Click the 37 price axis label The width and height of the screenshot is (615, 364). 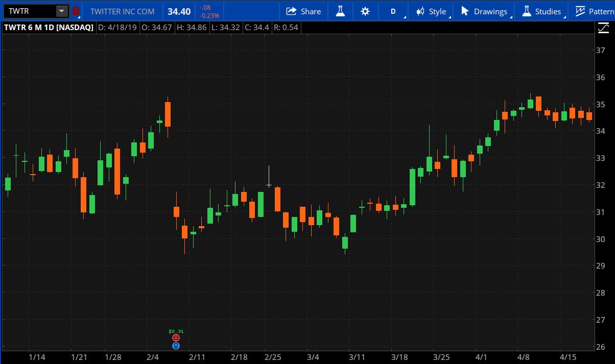click(x=601, y=50)
